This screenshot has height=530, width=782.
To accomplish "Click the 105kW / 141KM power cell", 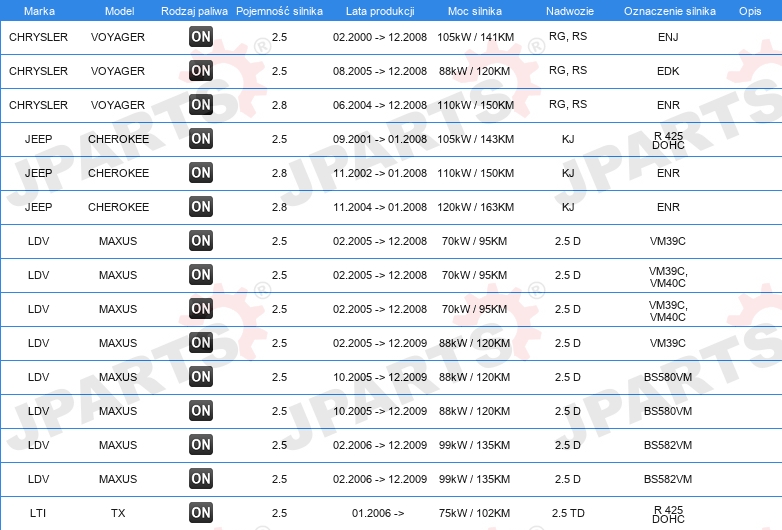I will point(475,37).
